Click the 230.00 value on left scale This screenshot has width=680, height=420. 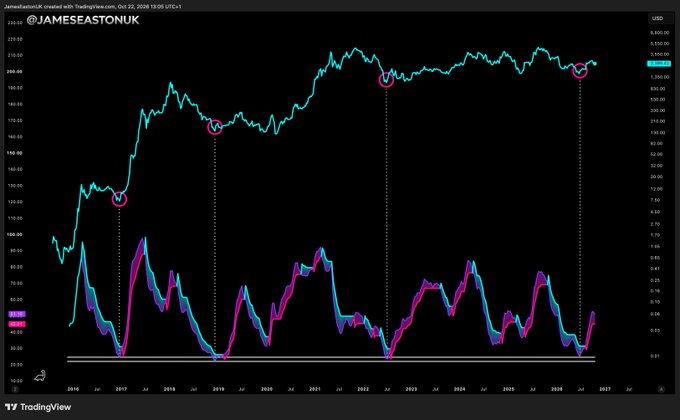[15, 23]
